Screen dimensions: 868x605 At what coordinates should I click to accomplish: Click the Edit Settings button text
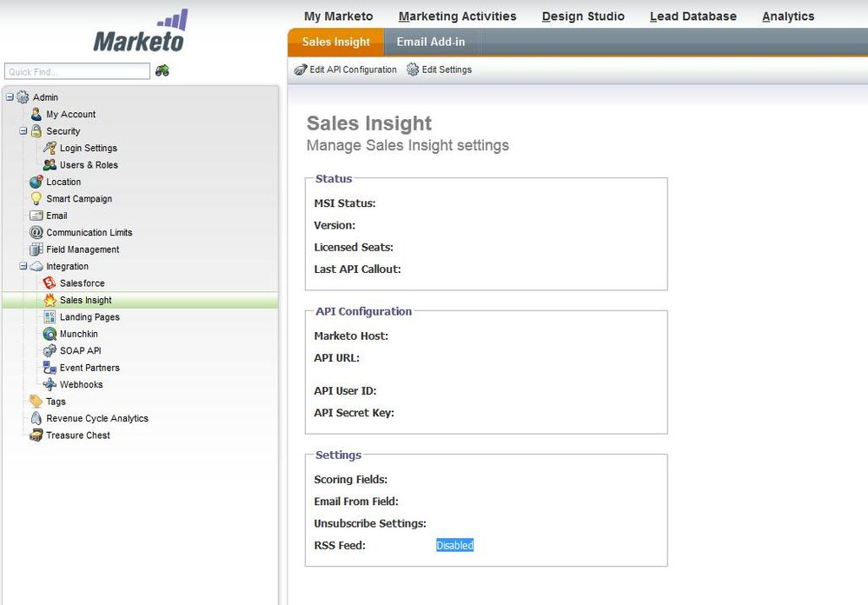(x=447, y=70)
